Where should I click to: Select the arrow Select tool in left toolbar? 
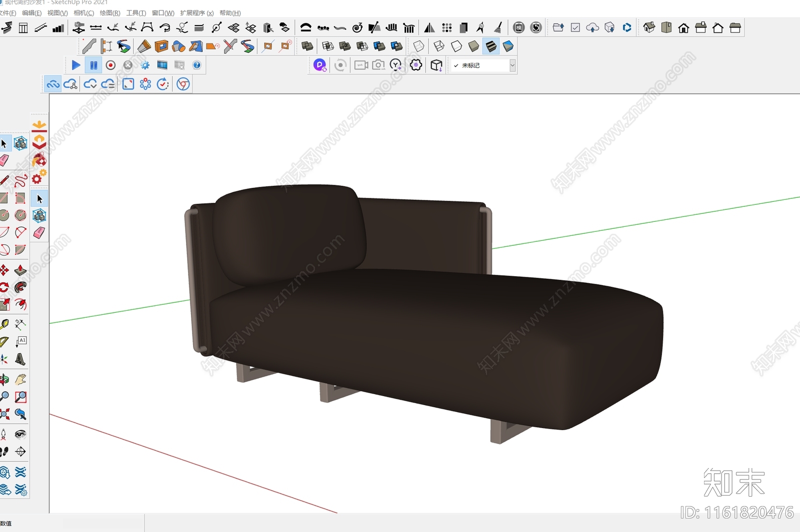pos(4,144)
